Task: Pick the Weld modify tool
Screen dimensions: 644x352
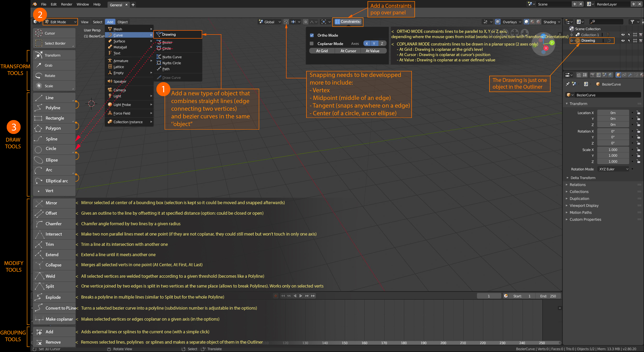Action: coord(54,276)
